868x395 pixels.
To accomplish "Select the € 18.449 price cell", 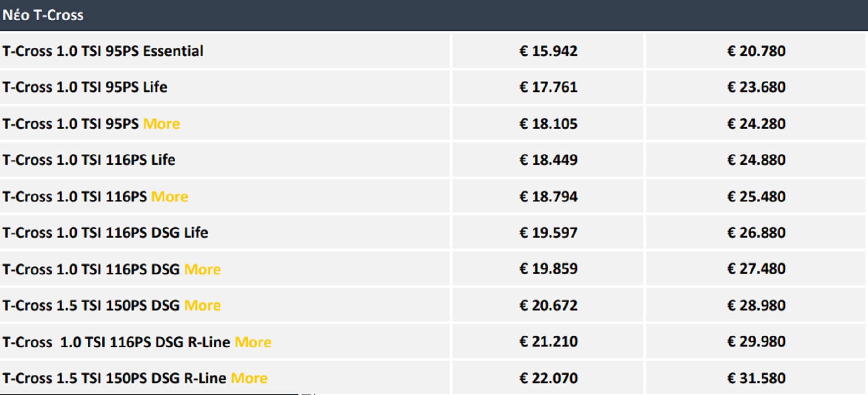I will click(x=548, y=160).
